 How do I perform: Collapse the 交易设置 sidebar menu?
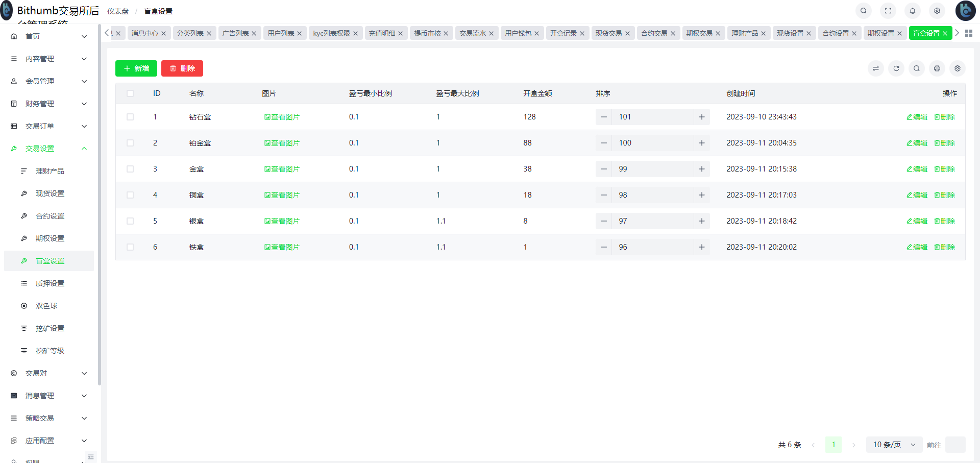[49, 149]
